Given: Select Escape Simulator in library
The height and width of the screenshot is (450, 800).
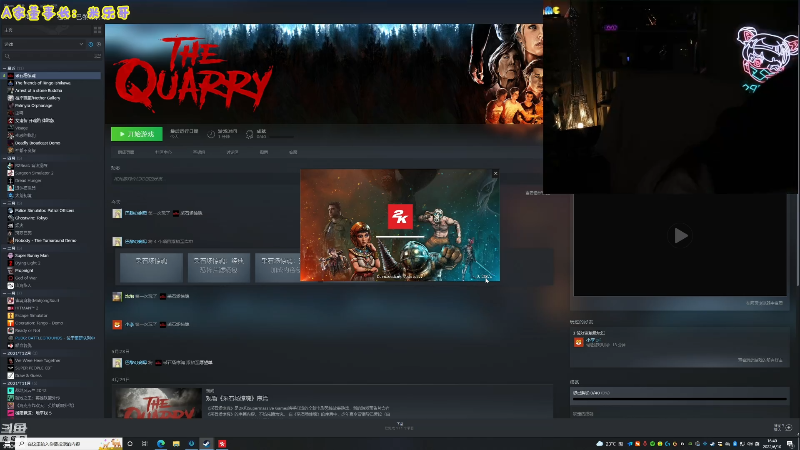Looking at the screenshot, I should [x=31, y=316].
